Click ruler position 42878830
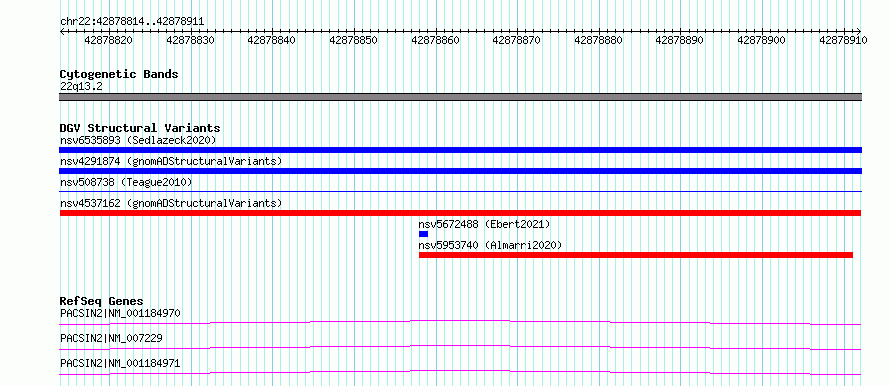Viewport: 890px width, 386px height. [190, 40]
